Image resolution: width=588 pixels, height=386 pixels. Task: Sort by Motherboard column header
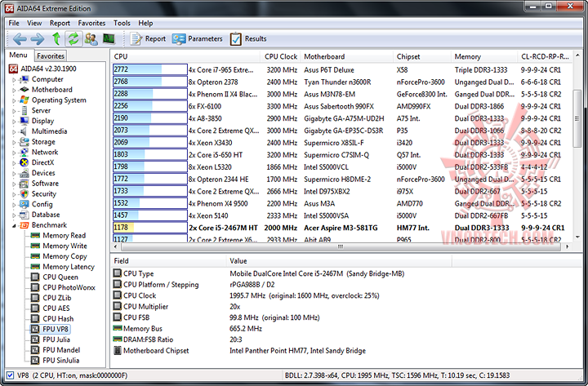click(x=346, y=56)
